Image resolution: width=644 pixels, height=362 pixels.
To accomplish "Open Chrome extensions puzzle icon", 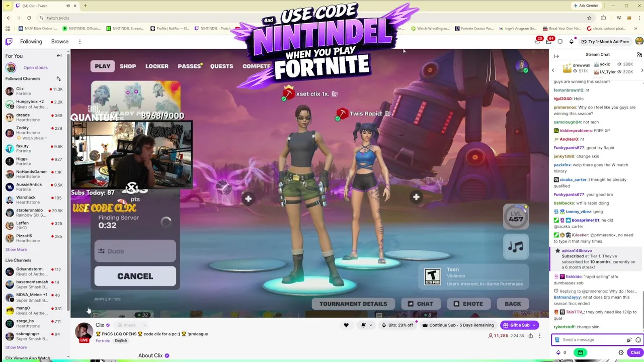I will (604, 18).
